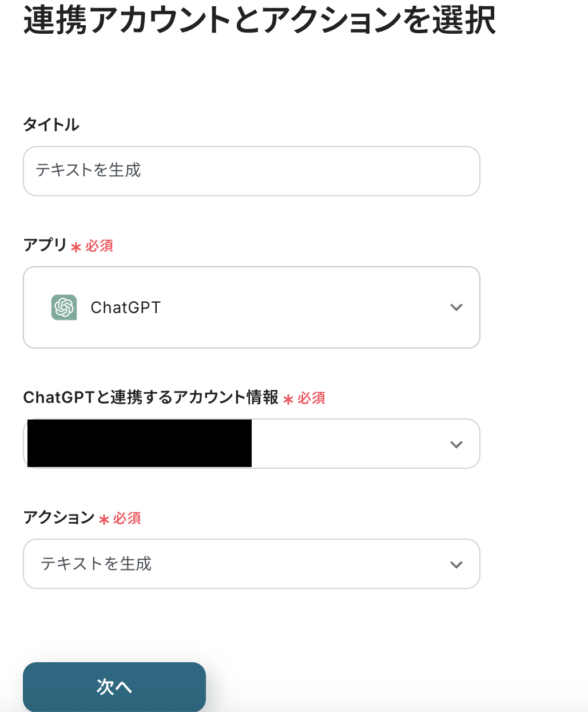
Task: Expand the アプリ dropdown chevron
Action: (456, 307)
